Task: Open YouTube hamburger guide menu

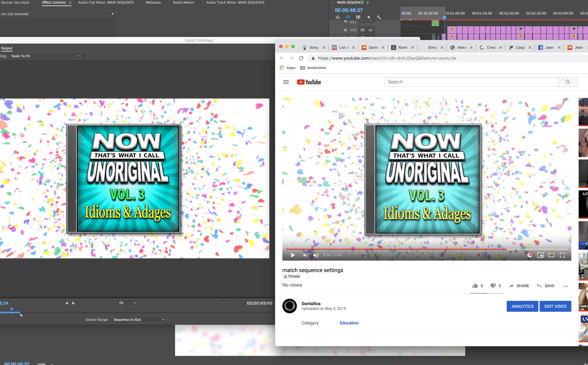Action: [x=286, y=82]
